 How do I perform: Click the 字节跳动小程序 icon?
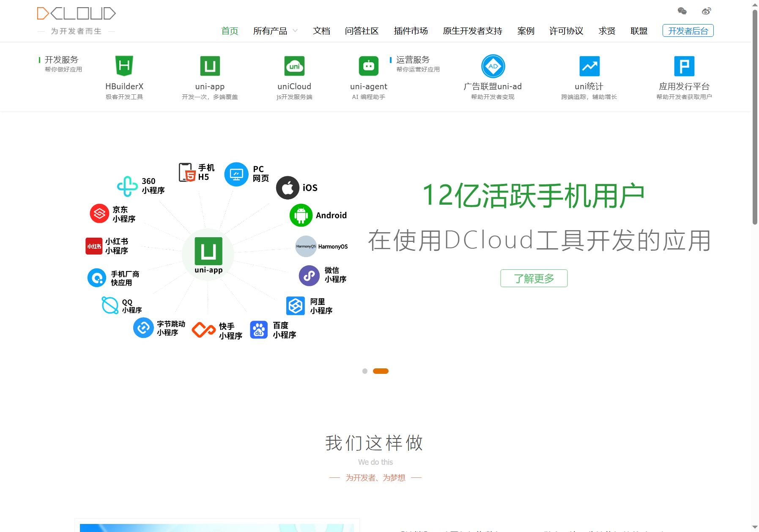[x=143, y=328]
